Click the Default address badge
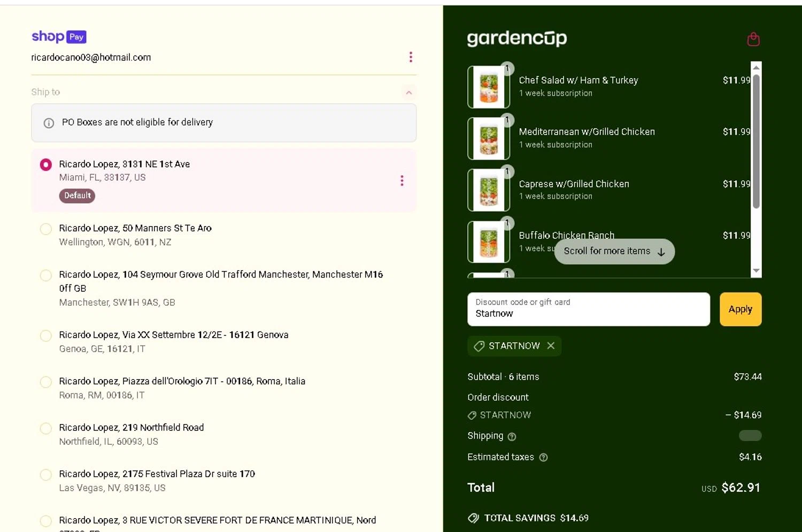 77,196
